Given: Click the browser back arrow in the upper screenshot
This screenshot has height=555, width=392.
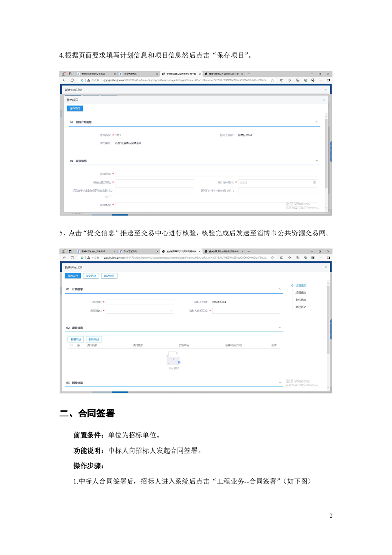Looking at the screenshot, I should [64, 80].
